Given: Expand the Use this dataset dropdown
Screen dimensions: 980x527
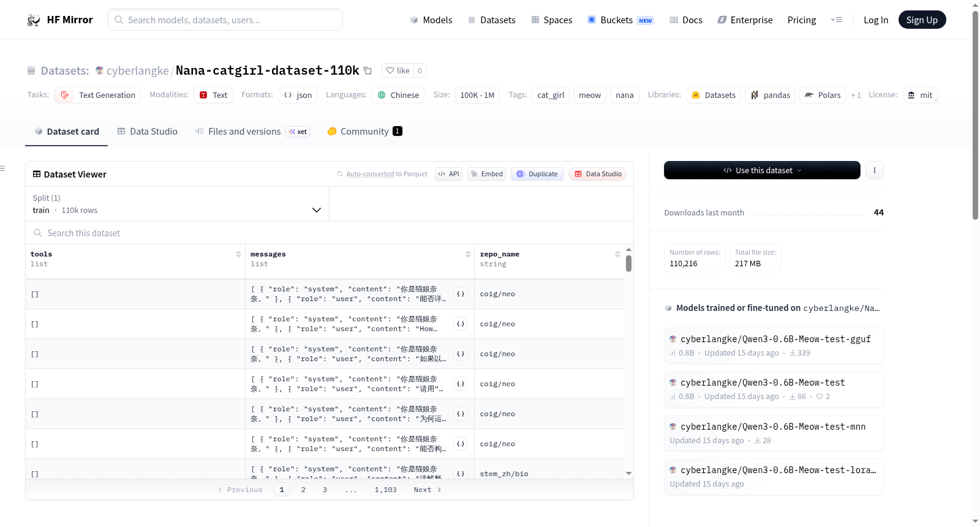Looking at the screenshot, I should tap(762, 170).
